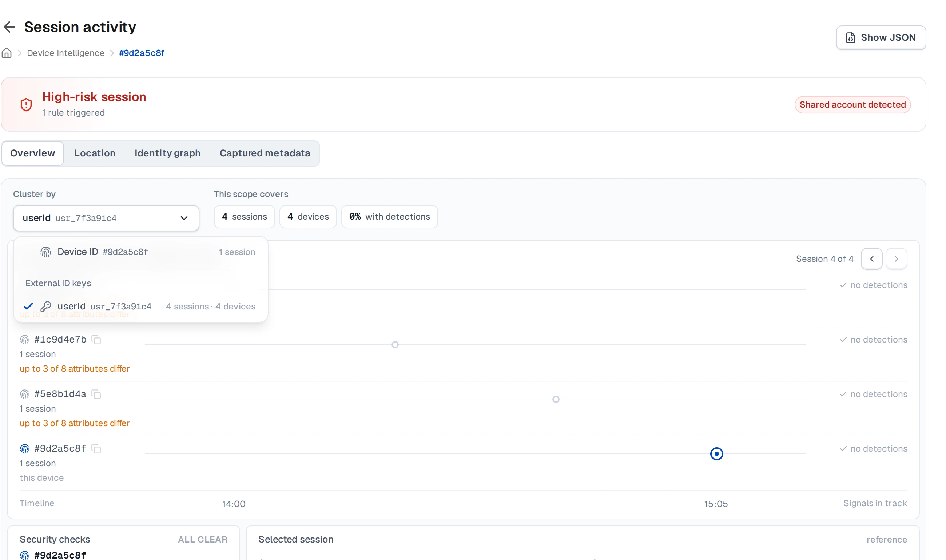The image size is (946, 560).
Task: Click the Shared account detected badge
Action: click(852, 104)
